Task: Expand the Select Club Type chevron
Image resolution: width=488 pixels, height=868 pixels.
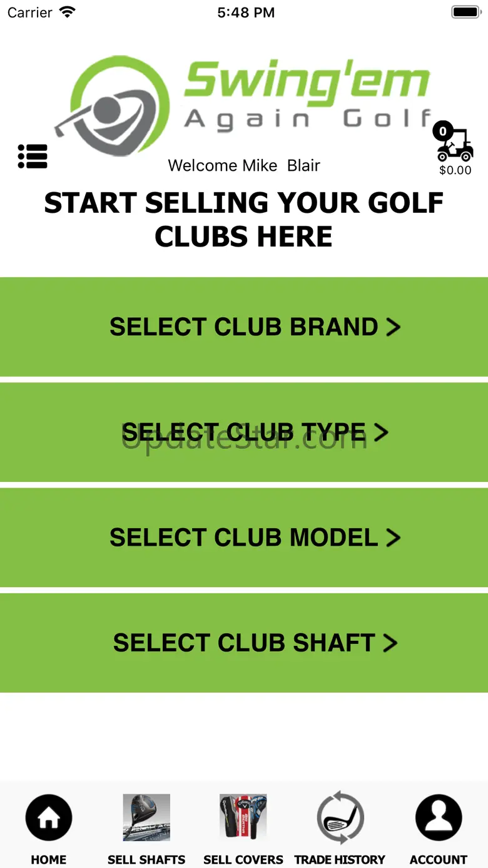Action: (x=381, y=432)
